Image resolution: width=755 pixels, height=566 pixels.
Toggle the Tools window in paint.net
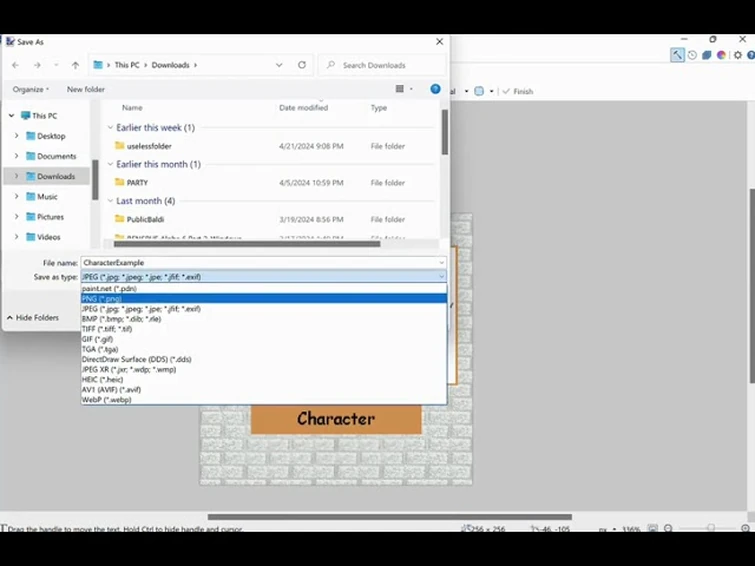(x=677, y=55)
